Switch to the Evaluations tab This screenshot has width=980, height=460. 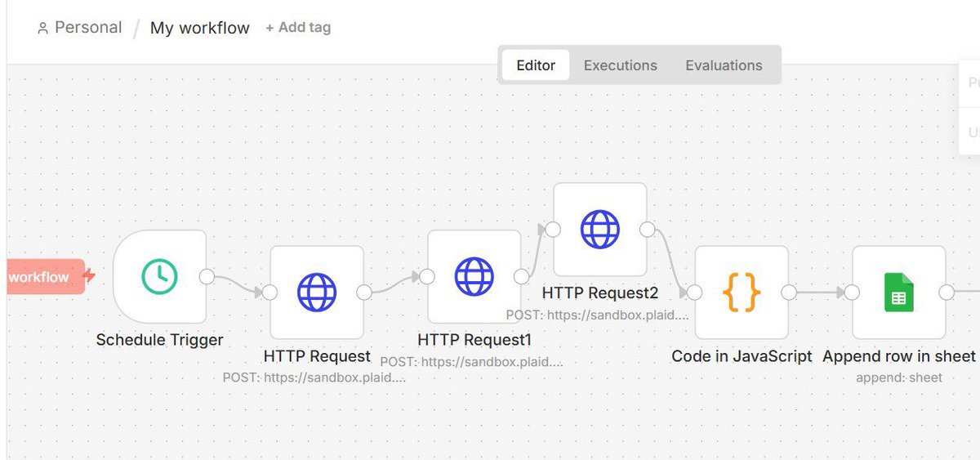pyautogui.click(x=724, y=65)
